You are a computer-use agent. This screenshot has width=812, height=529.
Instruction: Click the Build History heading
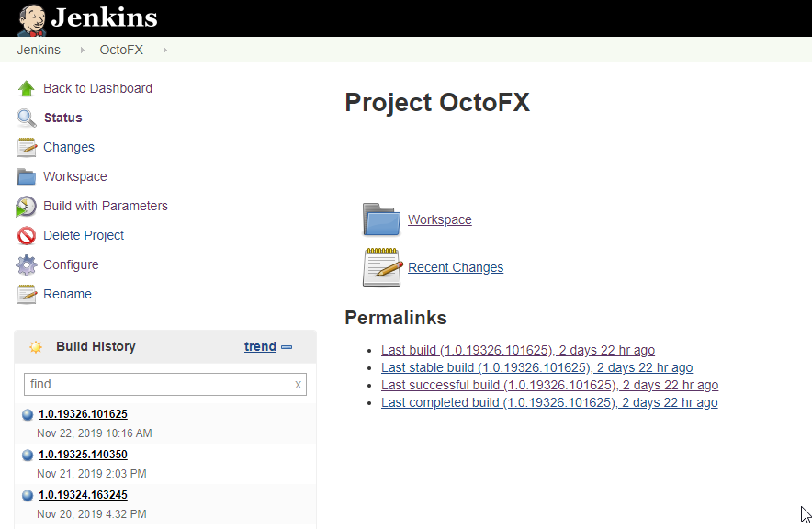tap(96, 346)
